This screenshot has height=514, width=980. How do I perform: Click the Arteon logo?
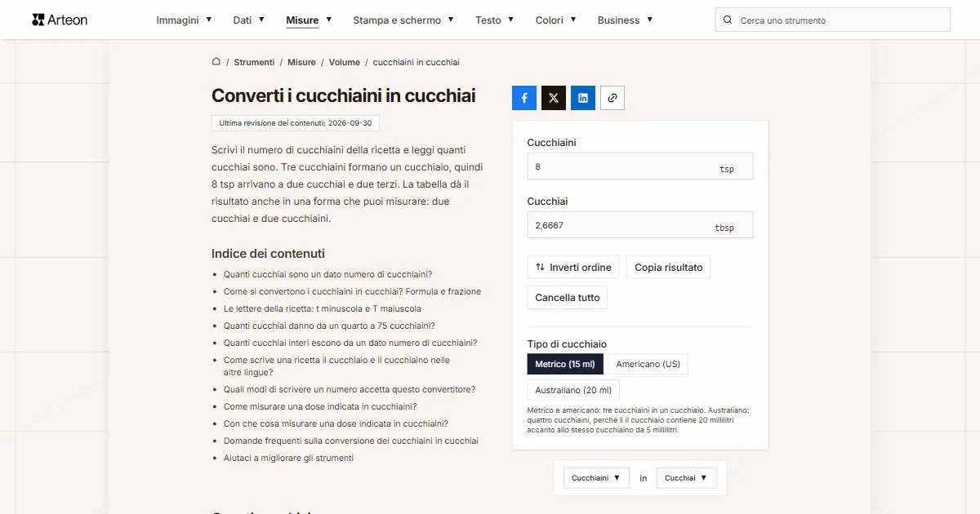point(60,20)
